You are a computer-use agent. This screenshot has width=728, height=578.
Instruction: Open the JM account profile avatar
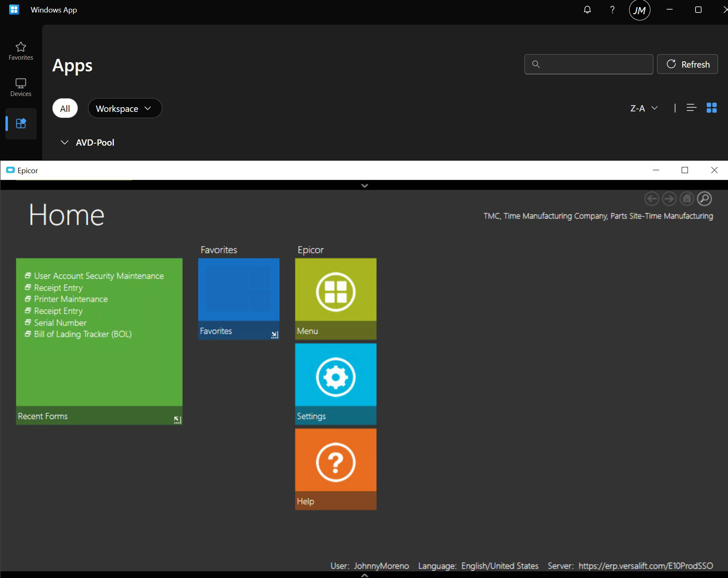640,10
